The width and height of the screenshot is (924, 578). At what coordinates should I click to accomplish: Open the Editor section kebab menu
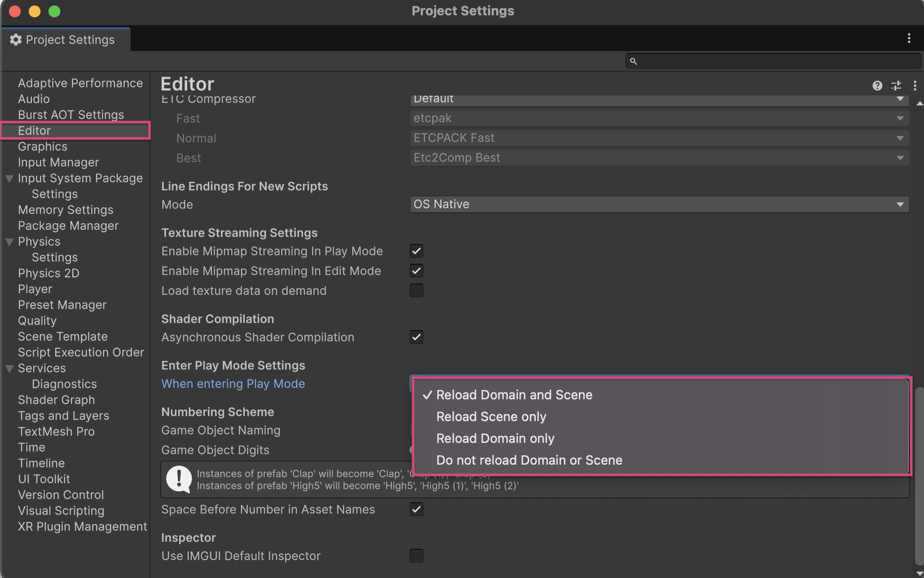click(x=915, y=86)
